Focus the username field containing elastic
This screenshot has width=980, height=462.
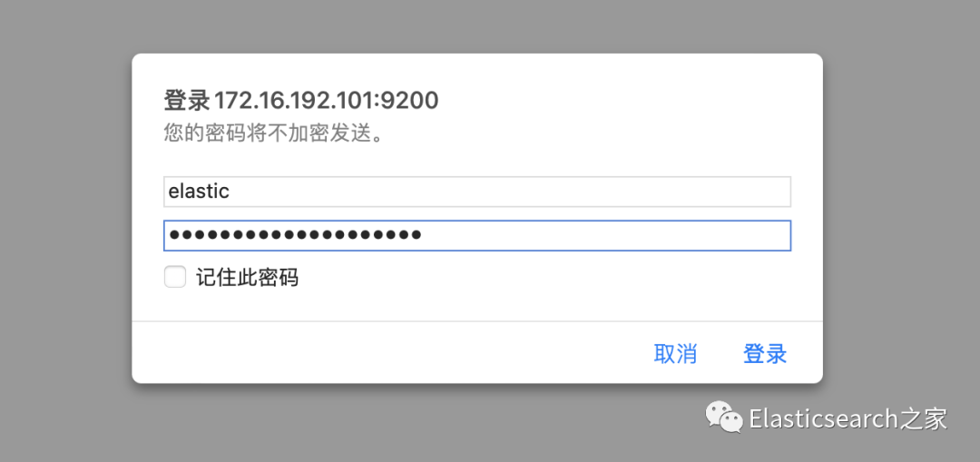point(477,192)
